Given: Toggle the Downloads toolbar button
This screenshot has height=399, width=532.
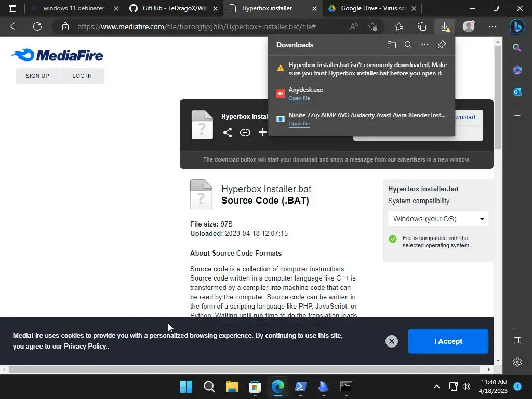Looking at the screenshot, I should tap(445, 26).
